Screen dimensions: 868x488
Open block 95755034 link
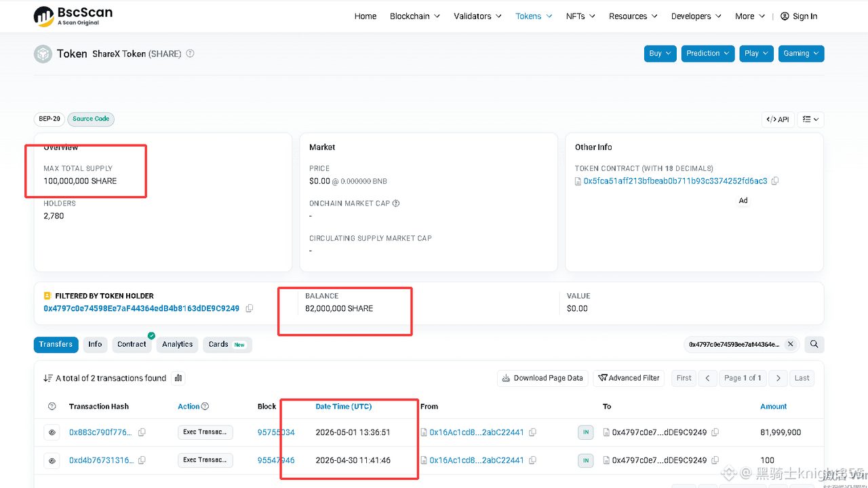276,432
